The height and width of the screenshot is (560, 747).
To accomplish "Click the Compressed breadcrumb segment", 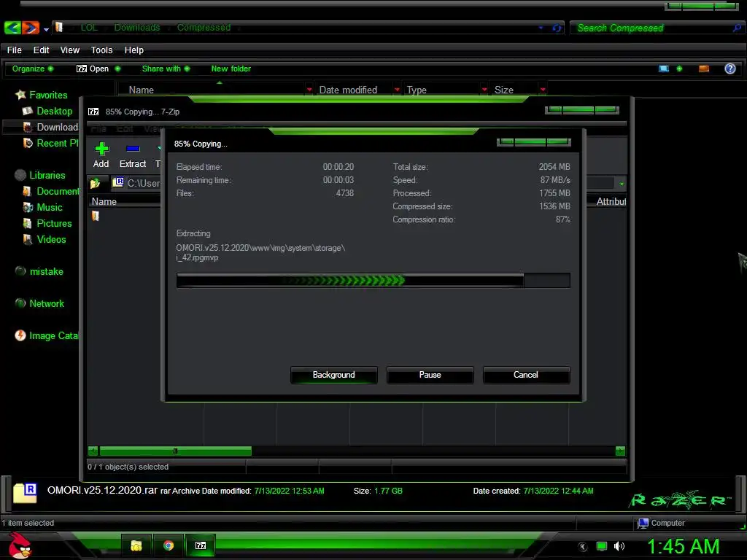I will (204, 28).
